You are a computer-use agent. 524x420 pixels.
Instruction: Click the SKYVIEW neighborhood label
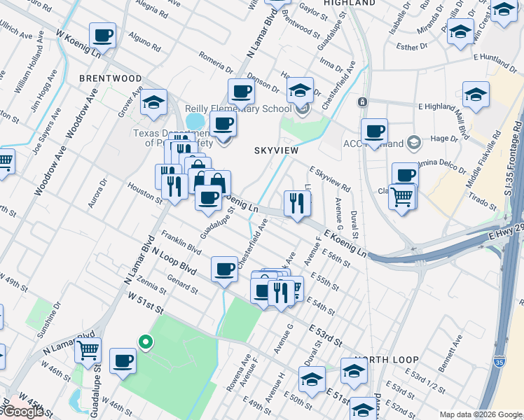click(277, 151)
